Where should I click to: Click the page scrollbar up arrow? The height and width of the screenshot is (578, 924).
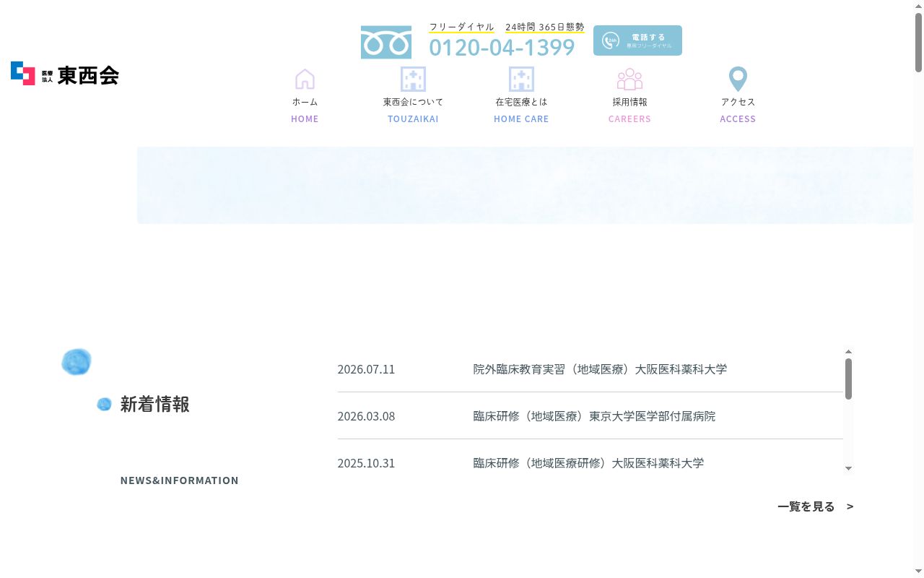[x=918, y=5]
